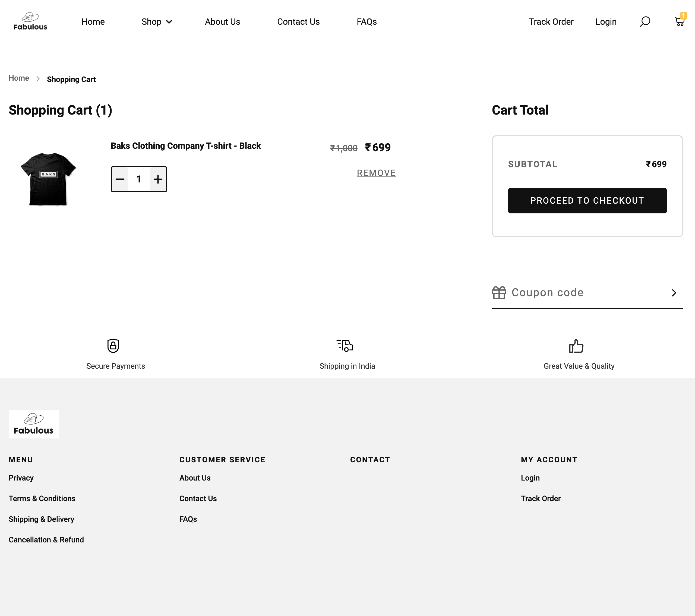Viewport: 695px width, 616px height.
Task: Go to Home via breadcrumb link
Action: pos(19,78)
